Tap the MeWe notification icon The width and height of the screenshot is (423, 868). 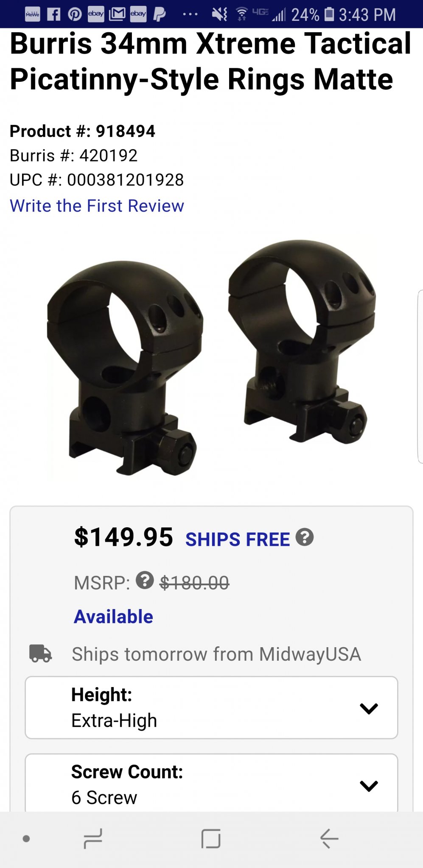32,14
